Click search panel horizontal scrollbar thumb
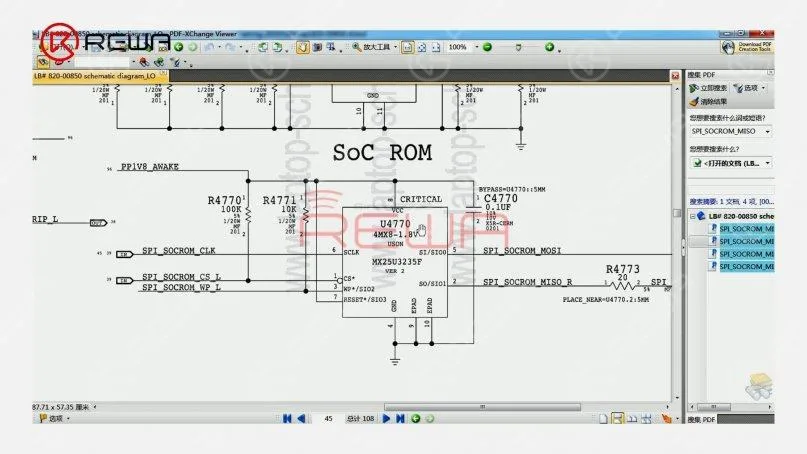This screenshot has height=454, width=807. point(713,407)
